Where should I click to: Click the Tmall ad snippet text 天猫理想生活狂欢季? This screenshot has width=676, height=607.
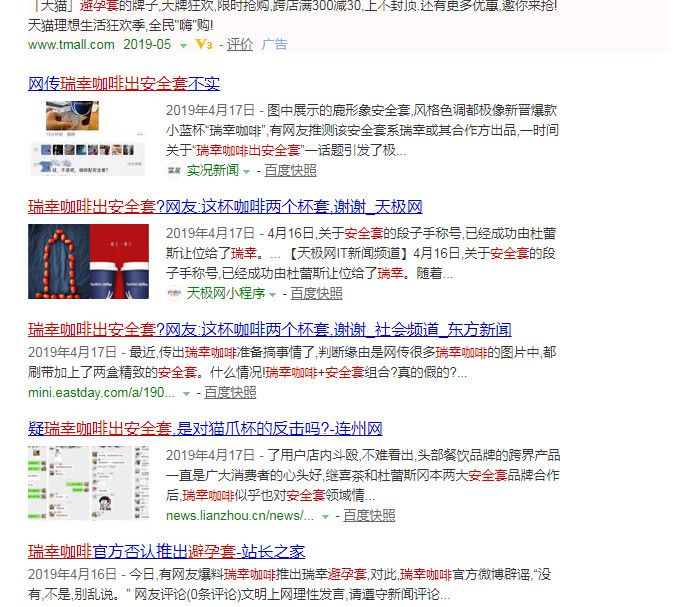(x=120, y=25)
